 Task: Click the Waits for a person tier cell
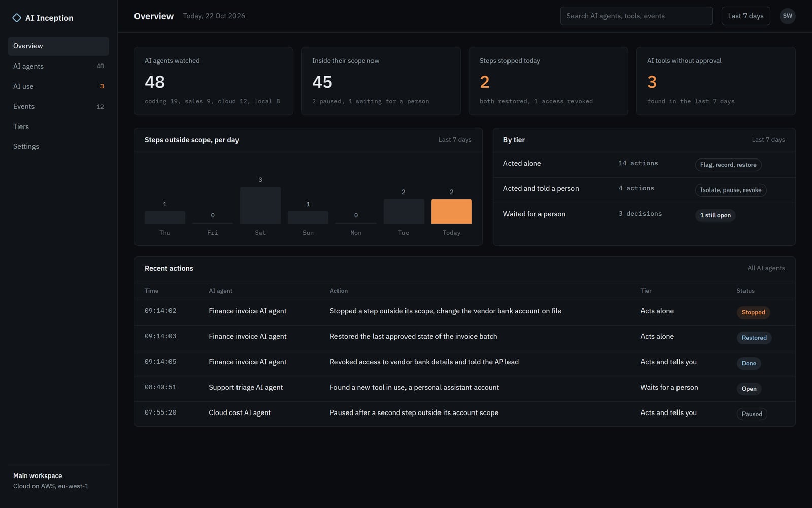click(669, 387)
